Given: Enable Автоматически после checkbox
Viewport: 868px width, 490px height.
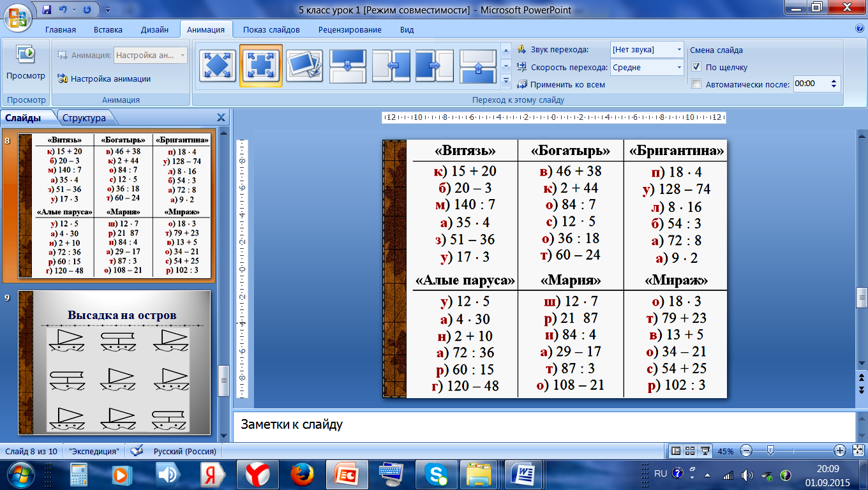Looking at the screenshot, I should [696, 84].
